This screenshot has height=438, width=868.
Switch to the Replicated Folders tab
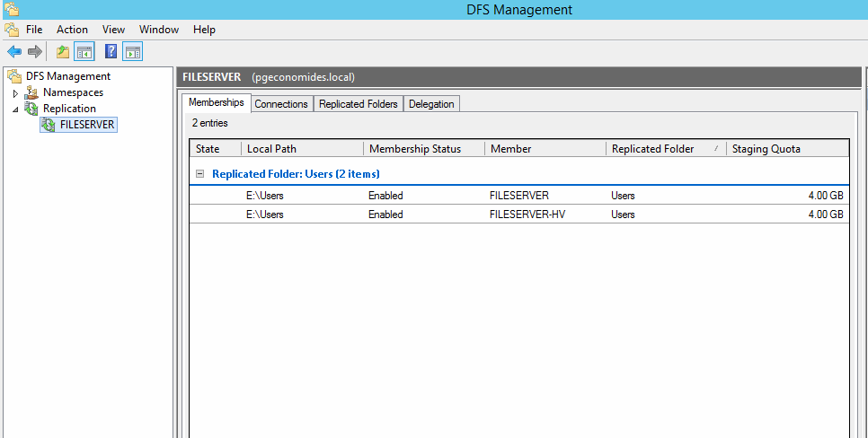[x=358, y=104]
